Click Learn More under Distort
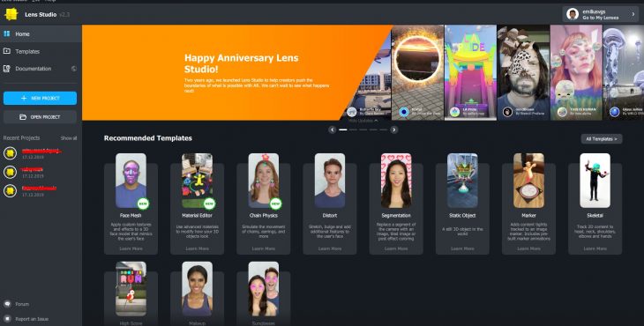The height and width of the screenshot is (326, 644). point(330,248)
